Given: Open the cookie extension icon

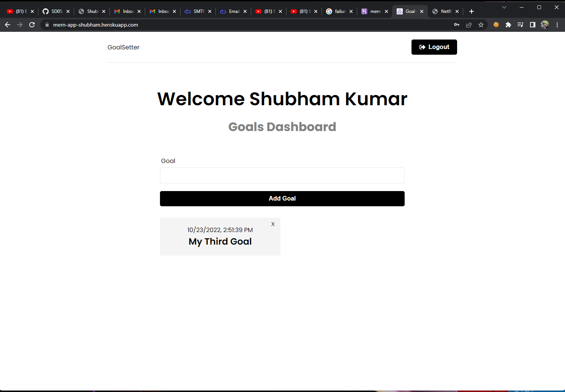Looking at the screenshot, I should (496, 25).
